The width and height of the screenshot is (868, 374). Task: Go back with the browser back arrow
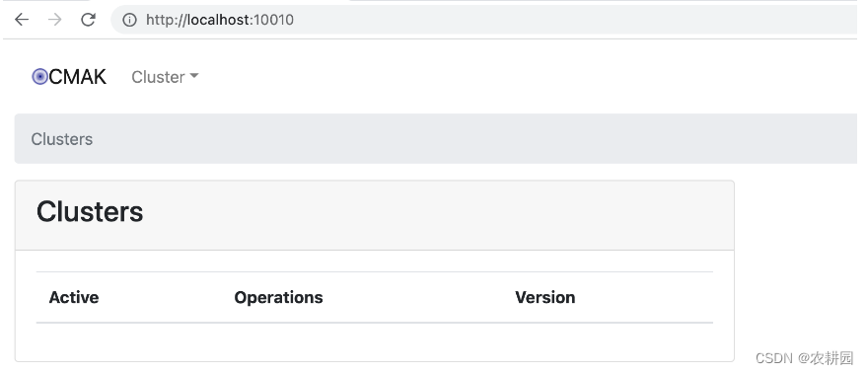coord(22,20)
